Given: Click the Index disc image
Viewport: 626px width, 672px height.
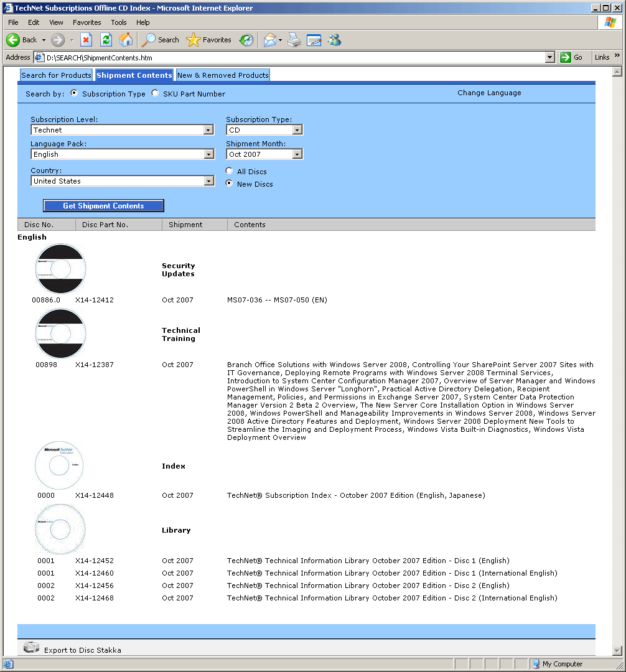Looking at the screenshot, I should click(59, 465).
